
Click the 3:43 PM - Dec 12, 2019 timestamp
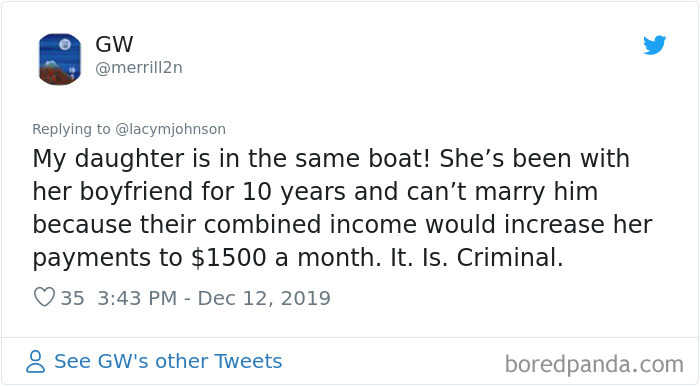(x=214, y=298)
